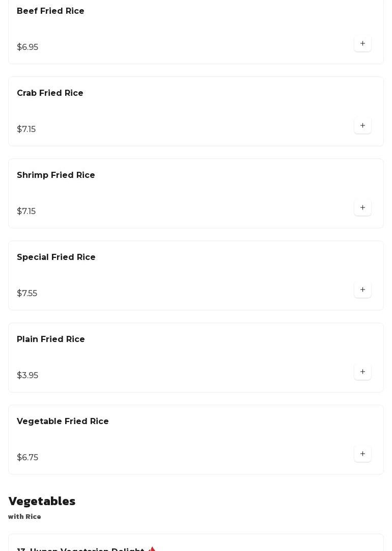The image size is (392, 551).
Task: Add Plain Fried Rice with plus icon
Action: click(362, 372)
